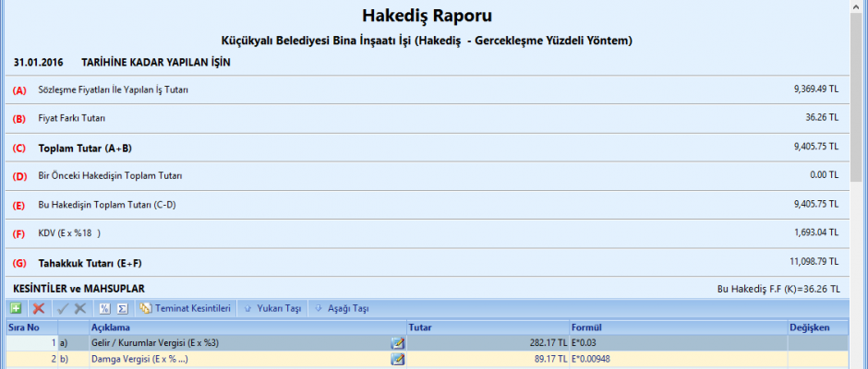Select the 282.17 TL amount cell

pyautogui.click(x=488, y=343)
